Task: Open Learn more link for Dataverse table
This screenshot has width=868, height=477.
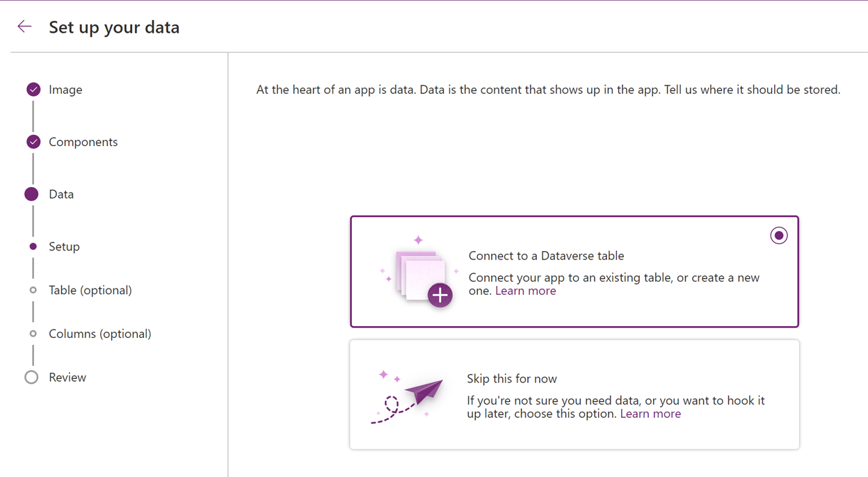Action: click(x=525, y=291)
